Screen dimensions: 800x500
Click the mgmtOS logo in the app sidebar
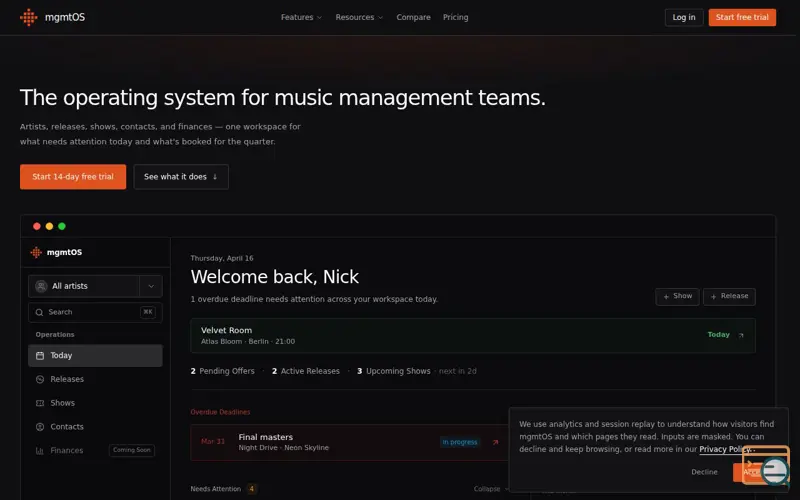pyautogui.click(x=56, y=252)
